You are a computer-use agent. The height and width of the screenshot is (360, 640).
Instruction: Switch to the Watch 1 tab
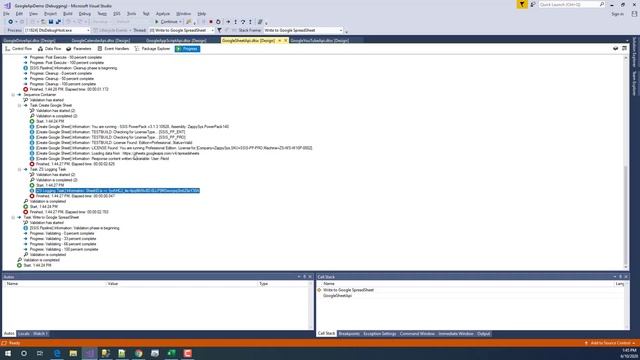tap(40, 333)
